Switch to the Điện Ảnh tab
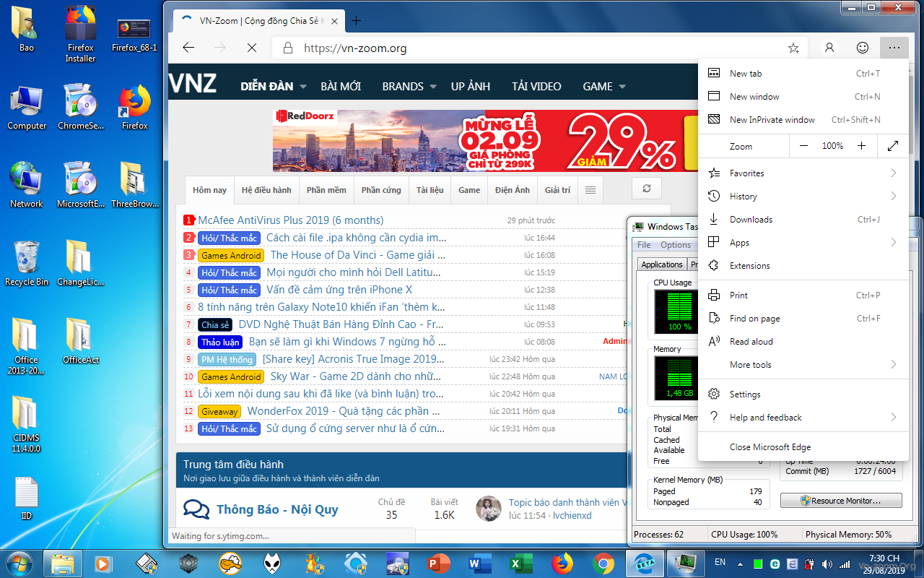Viewport: 924px width, 578px height. [513, 190]
